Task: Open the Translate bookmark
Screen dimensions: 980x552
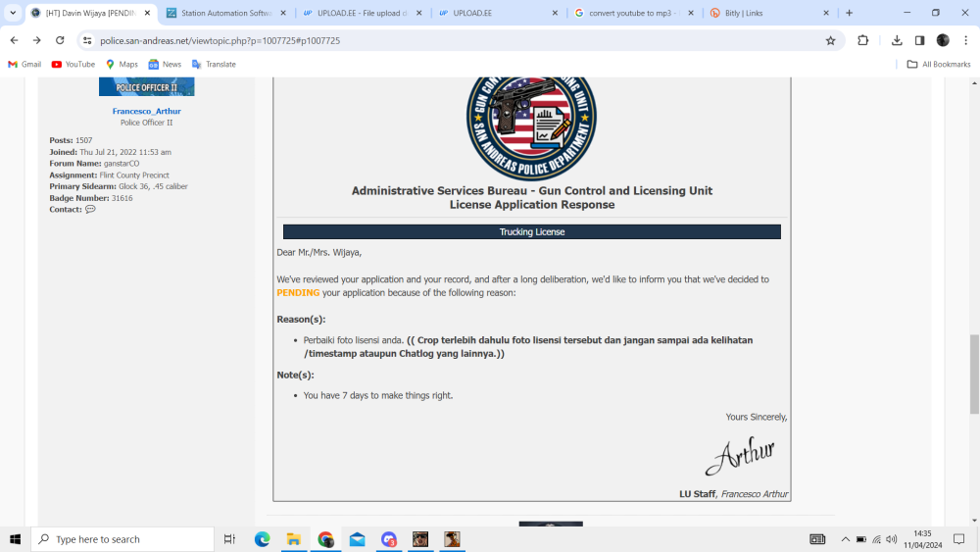Action: click(x=214, y=65)
